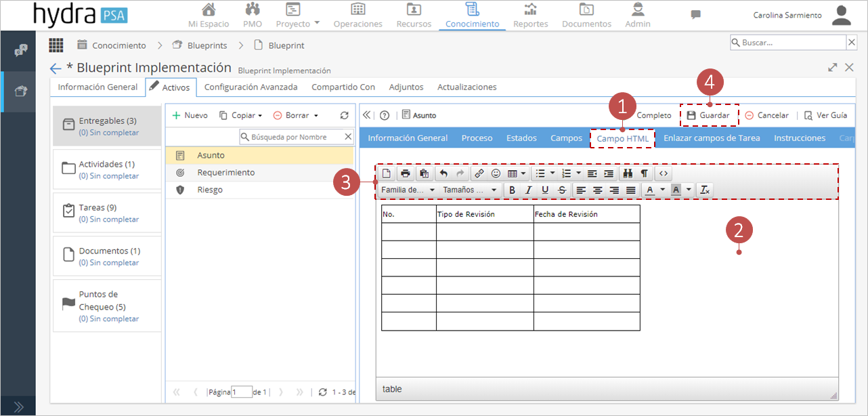Apply numbered list formatting

coord(566,173)
